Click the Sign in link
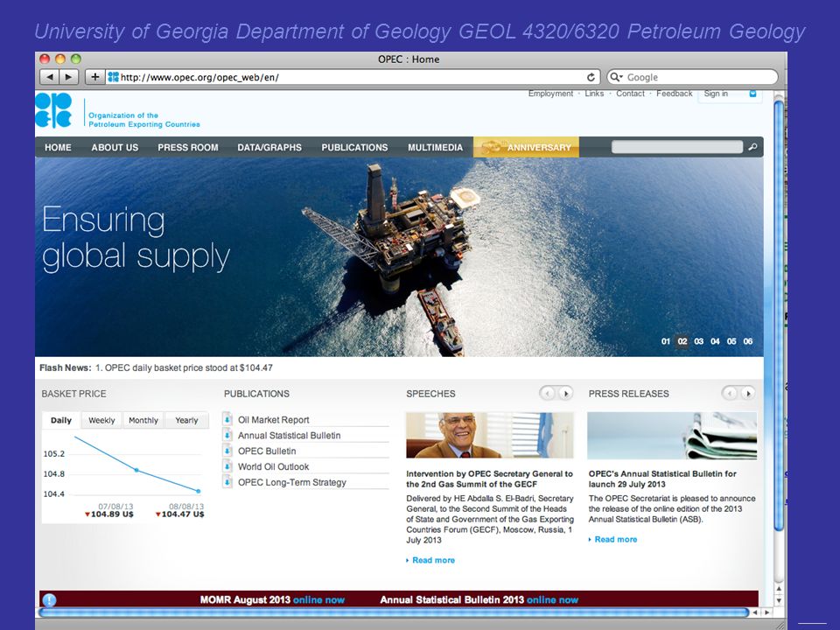Image resolution: width=840 pixels, height=630 pixels. (716, 94)
